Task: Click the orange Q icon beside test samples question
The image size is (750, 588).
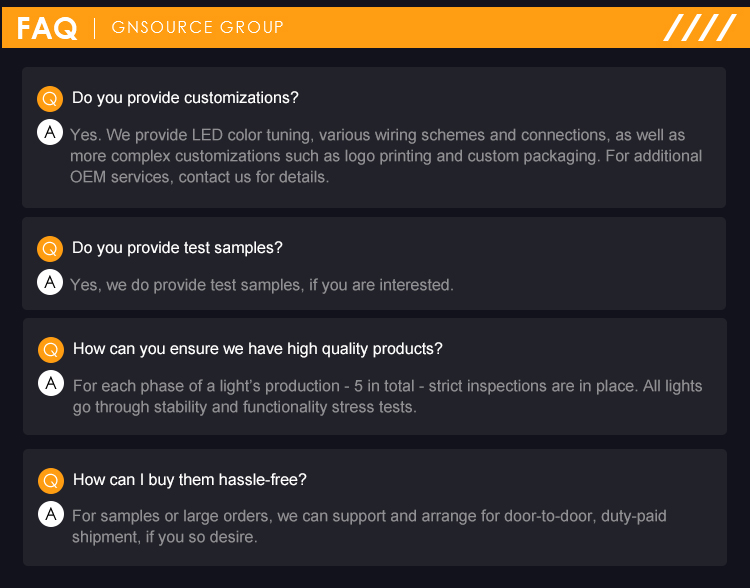Action: 50,248
